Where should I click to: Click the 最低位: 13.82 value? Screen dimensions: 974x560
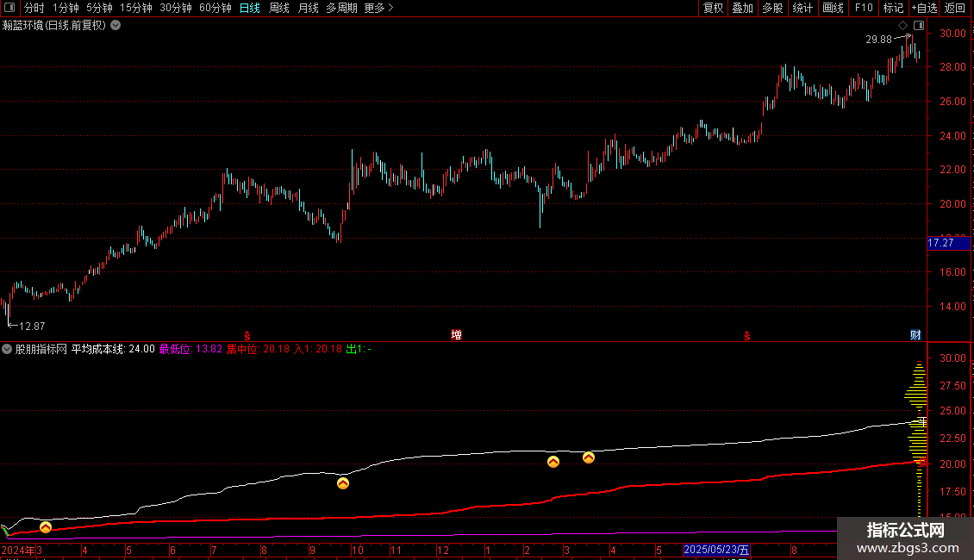(190, 349)
